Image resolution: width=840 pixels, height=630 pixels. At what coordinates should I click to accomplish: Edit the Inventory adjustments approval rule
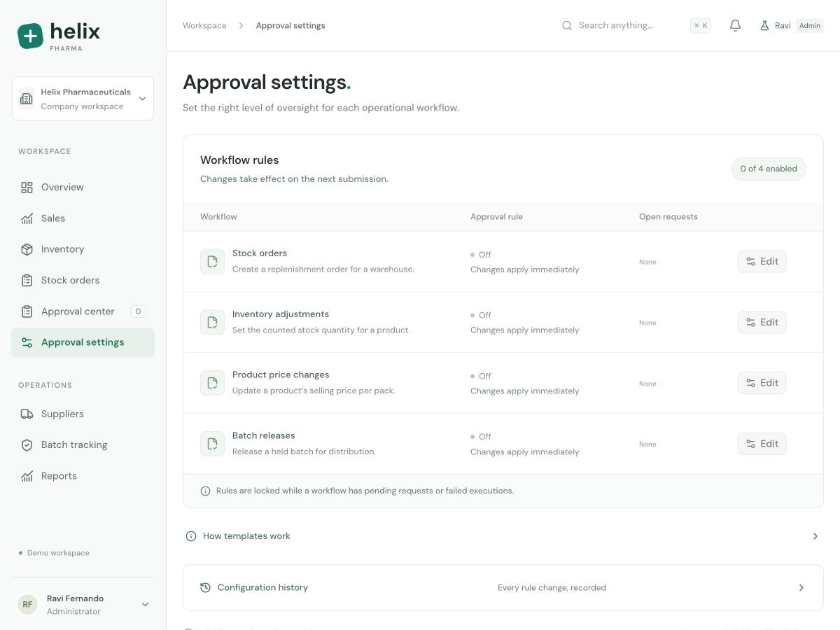point(762,323)
